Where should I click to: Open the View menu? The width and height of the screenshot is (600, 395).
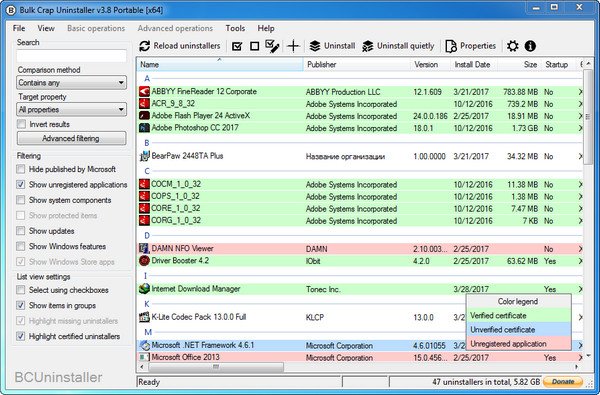46,28
